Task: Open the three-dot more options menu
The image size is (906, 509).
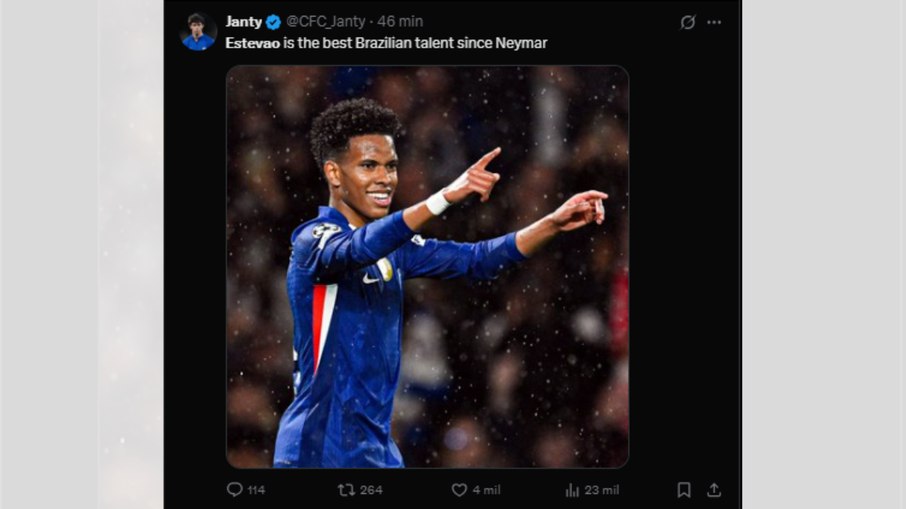Action: click(714, 22)
